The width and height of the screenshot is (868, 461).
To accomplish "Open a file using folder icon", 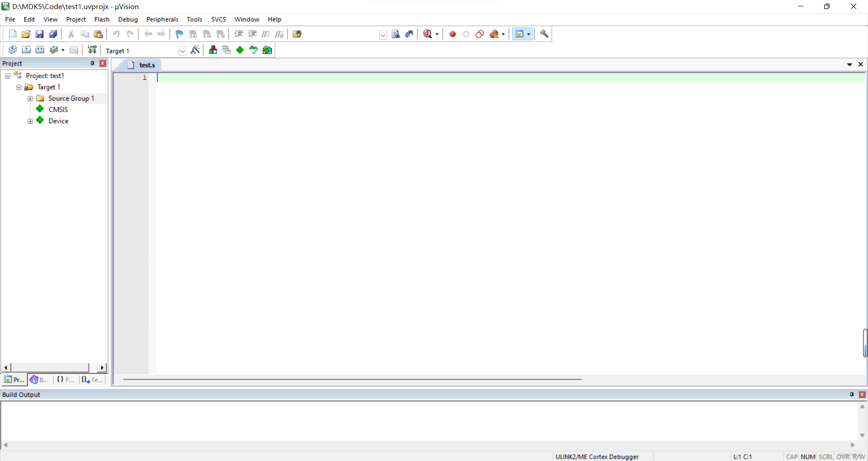I will coord(26,34).
